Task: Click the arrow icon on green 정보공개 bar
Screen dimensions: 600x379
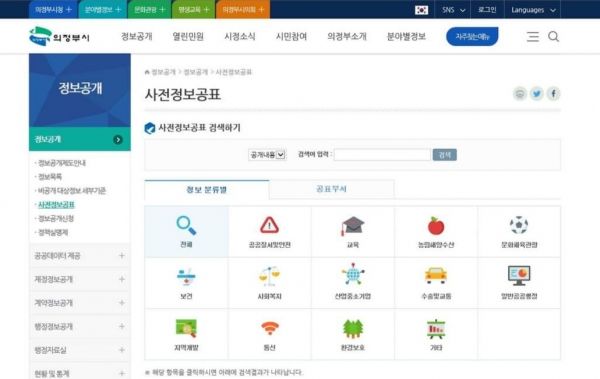Action: tap(118, 140)
